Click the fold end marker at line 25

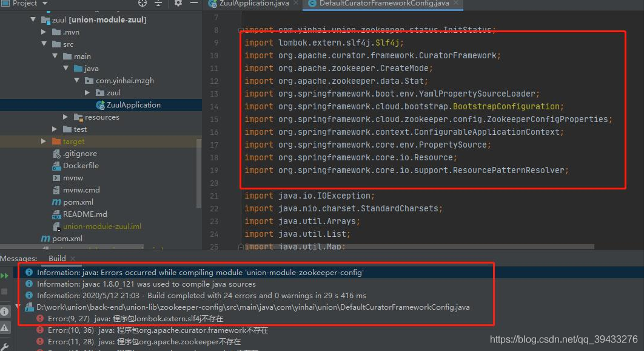coord(241,247)
